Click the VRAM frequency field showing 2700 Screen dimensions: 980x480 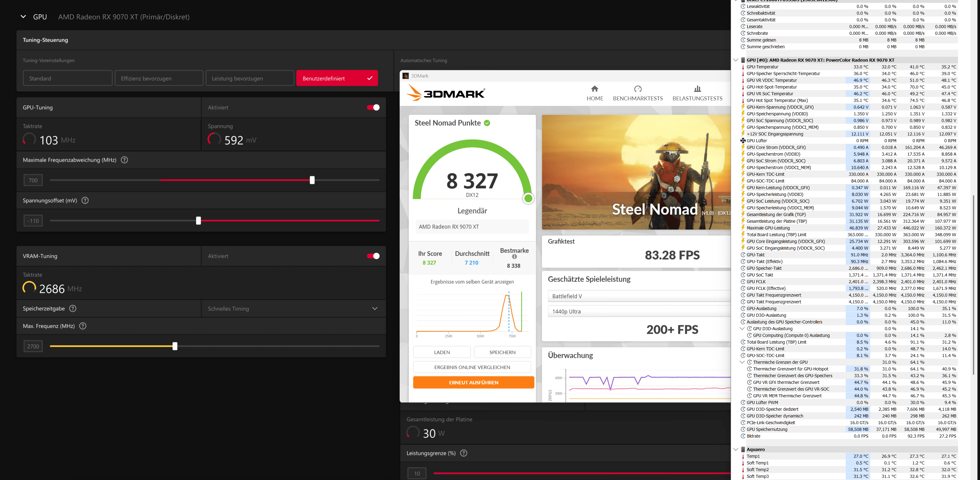(x=33, y=346)
